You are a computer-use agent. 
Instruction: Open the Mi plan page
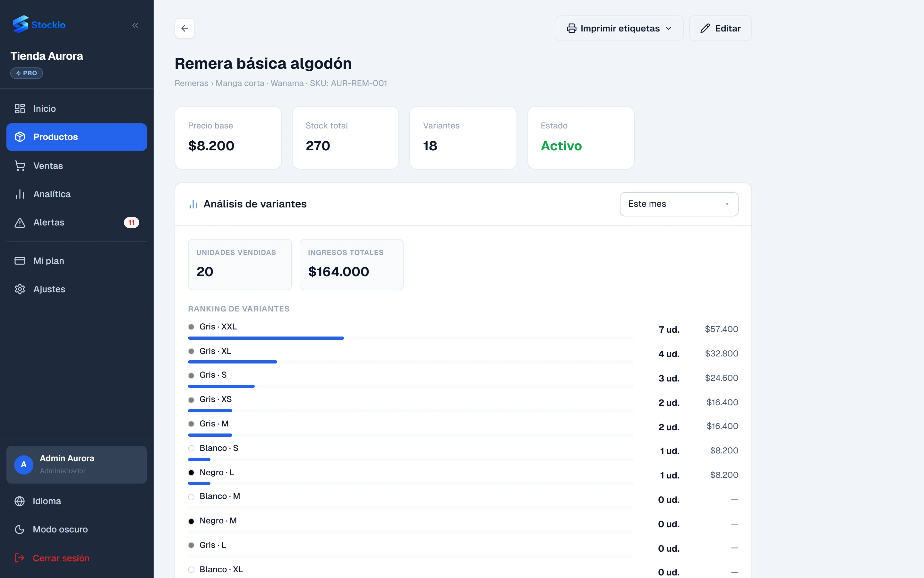77,261
